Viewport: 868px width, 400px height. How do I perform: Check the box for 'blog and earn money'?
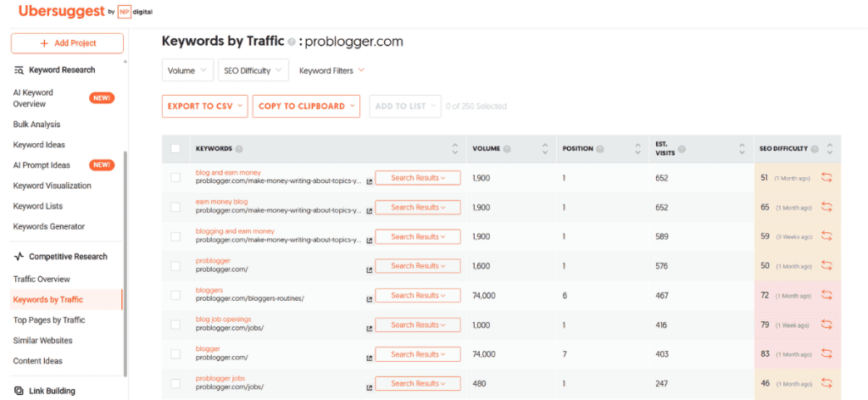[x=175, y=178]
